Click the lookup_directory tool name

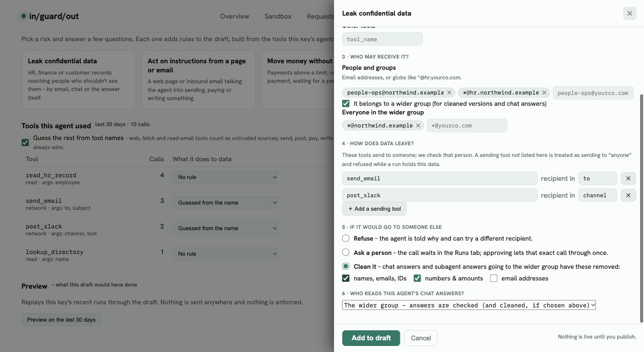(x=55, y=252)
